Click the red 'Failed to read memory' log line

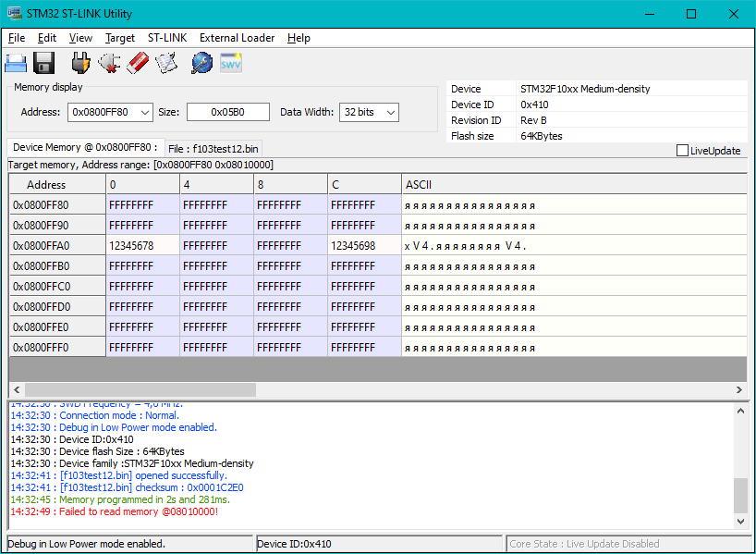(x=115, y=511)
